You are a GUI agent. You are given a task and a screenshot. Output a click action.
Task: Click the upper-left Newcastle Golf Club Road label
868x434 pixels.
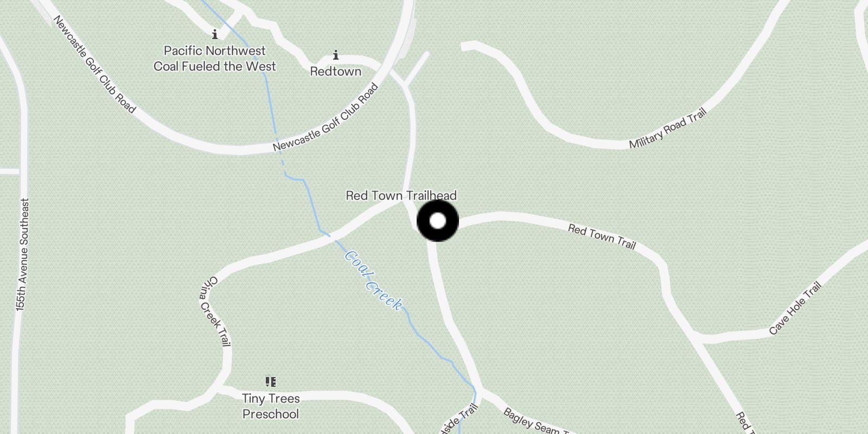point(94,64)
